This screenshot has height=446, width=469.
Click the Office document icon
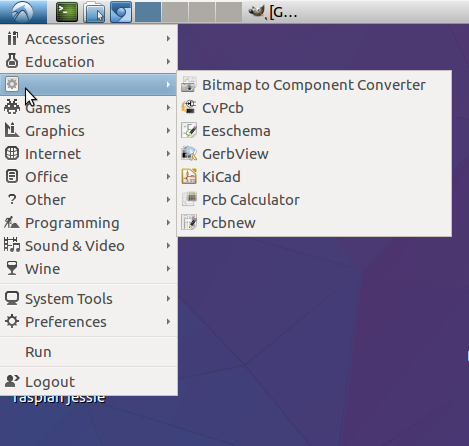(12, 176)
